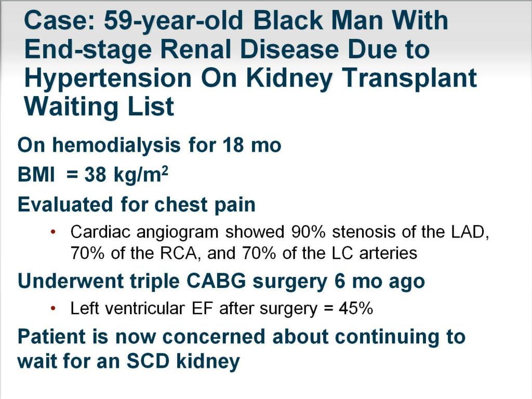This screenshot has width=532, height=399.
Task: Click the 'Evaluated for chest pain' line
Action: click(137, 205)
